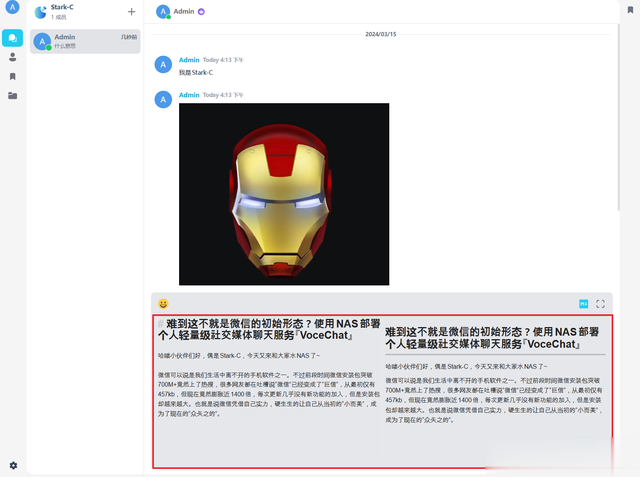Click the chat scrollbar on the right
The image size is (640, 477).
click(619, 118)
